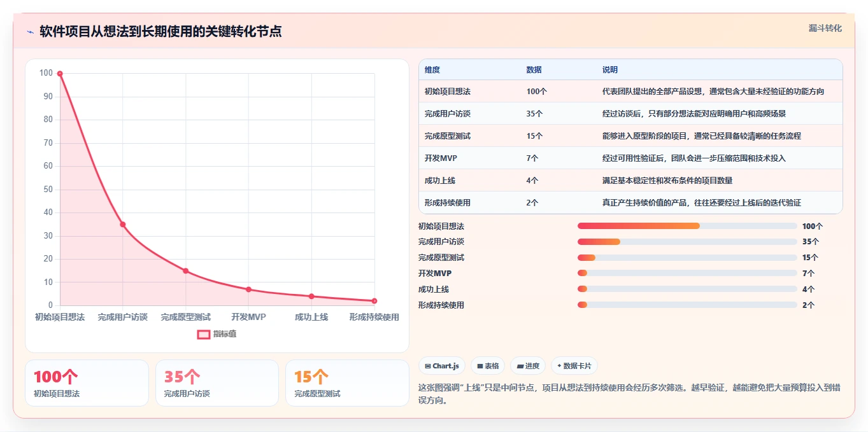
Task: Click the progress bar for 完成原型测试
Action: [687, 258]
